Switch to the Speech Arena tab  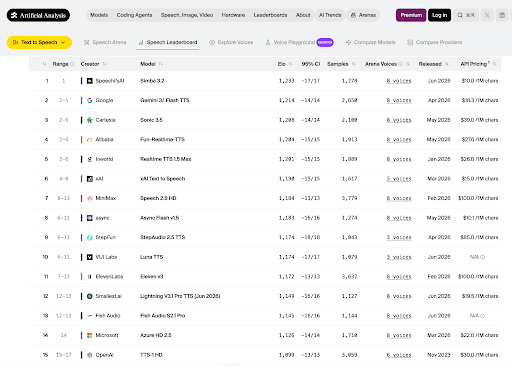[105, 42]
